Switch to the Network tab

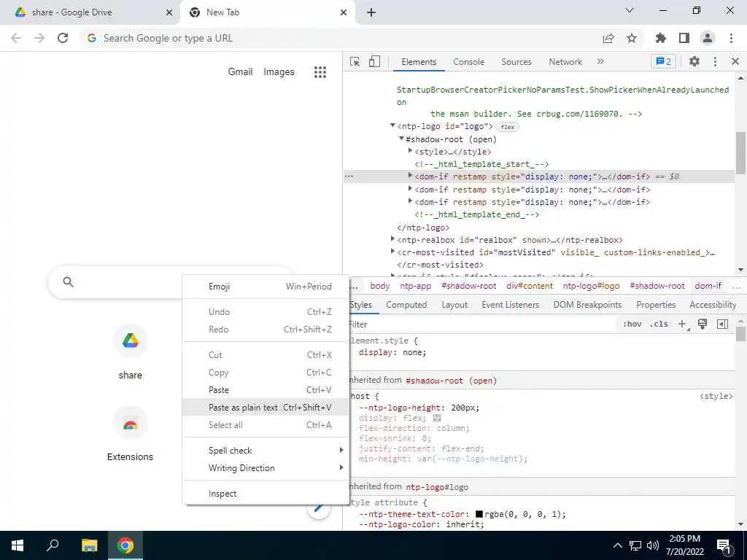[x=565, y=62]
